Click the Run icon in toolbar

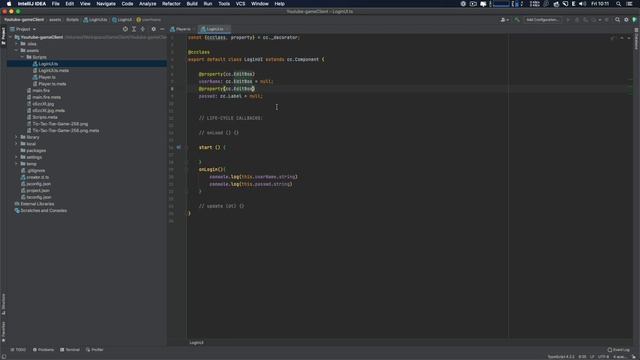click(568, 20)
